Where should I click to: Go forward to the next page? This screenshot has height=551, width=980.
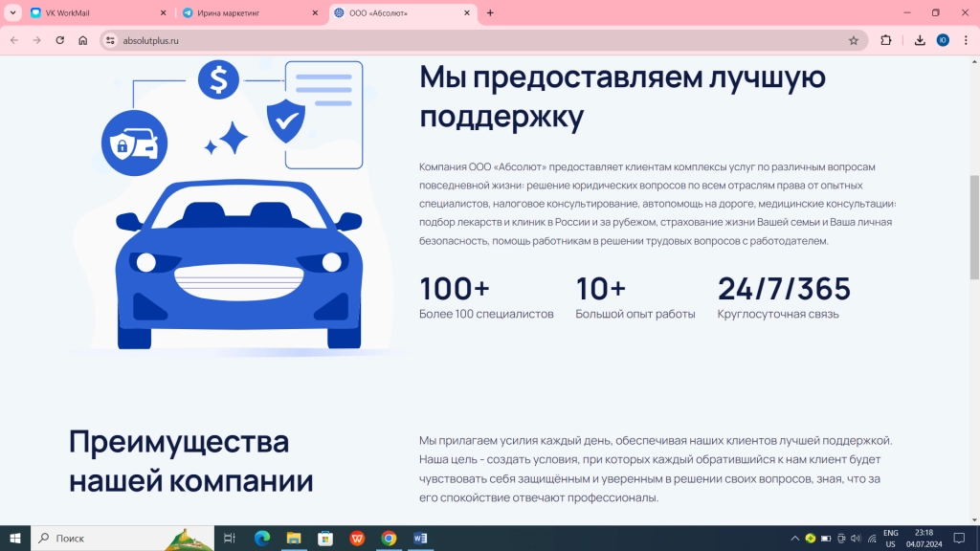[x=37, y=40]
